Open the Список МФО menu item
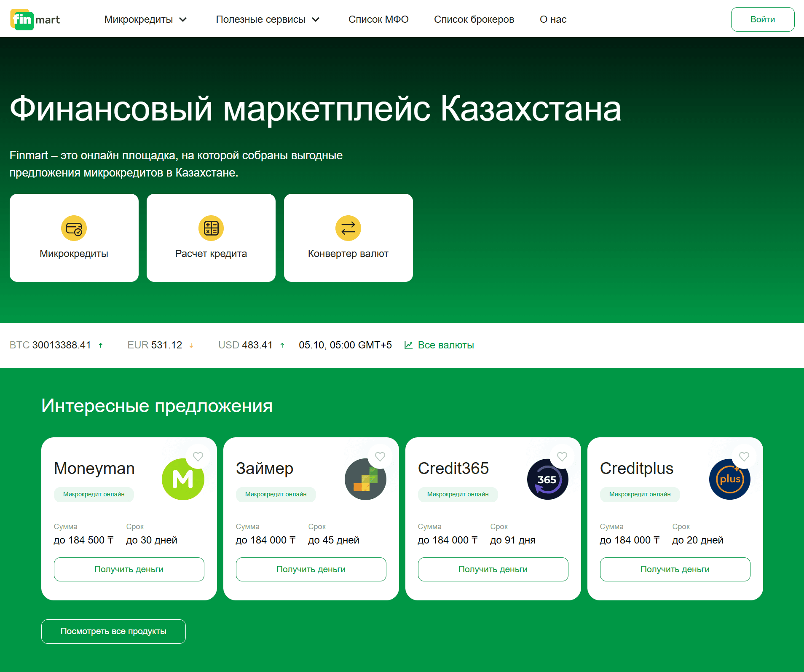804x672 pixels. click(x=378, y=19)
